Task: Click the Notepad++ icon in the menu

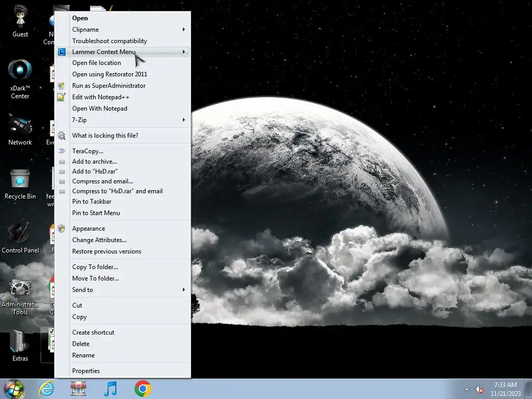Action: tap(61, 97)
